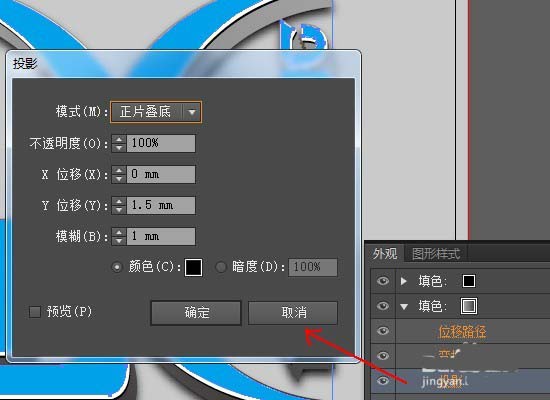Switch to the 外观 appearance tab
This screenshot has height=400, width=550.
click(x=385, y=253)
